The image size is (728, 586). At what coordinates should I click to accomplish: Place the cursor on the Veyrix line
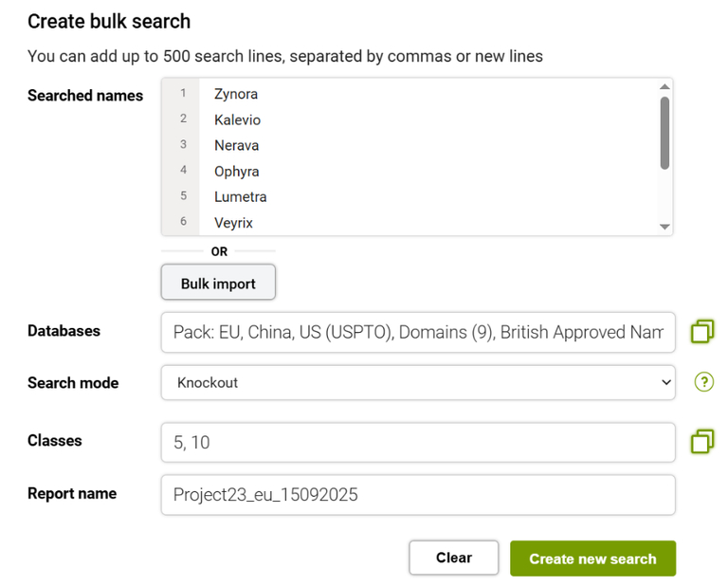click(233, 222)
